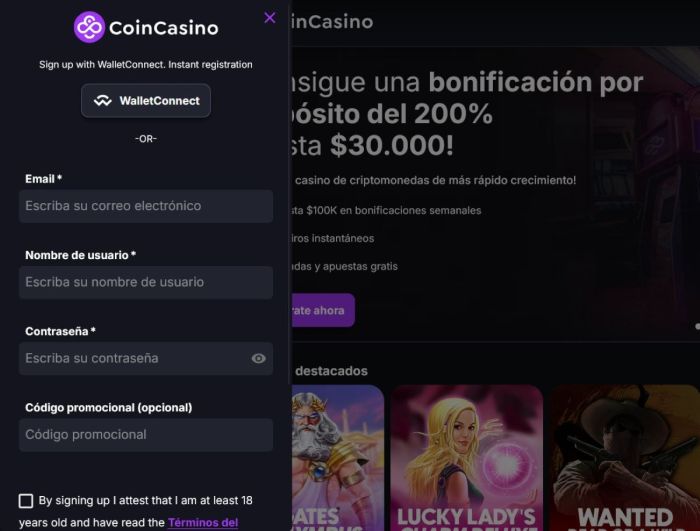Focus the Nombre de usuario field
The width and height of the screenshot is (700, 531).
146,282
